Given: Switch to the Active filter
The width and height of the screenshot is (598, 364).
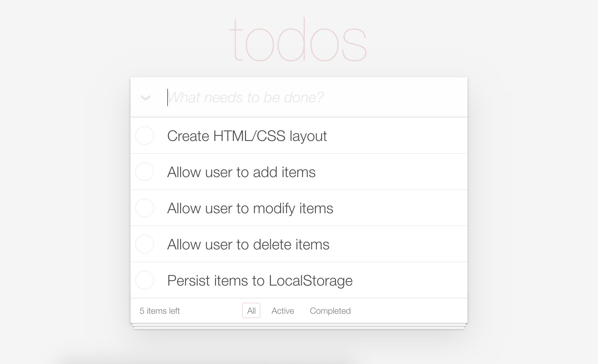Looking at the screenshot, I should [x=282, y=311].
